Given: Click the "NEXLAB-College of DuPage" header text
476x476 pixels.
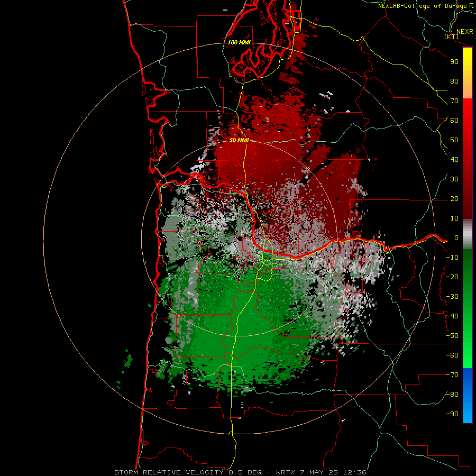Looking at the screenshot, I should [423, 6].
